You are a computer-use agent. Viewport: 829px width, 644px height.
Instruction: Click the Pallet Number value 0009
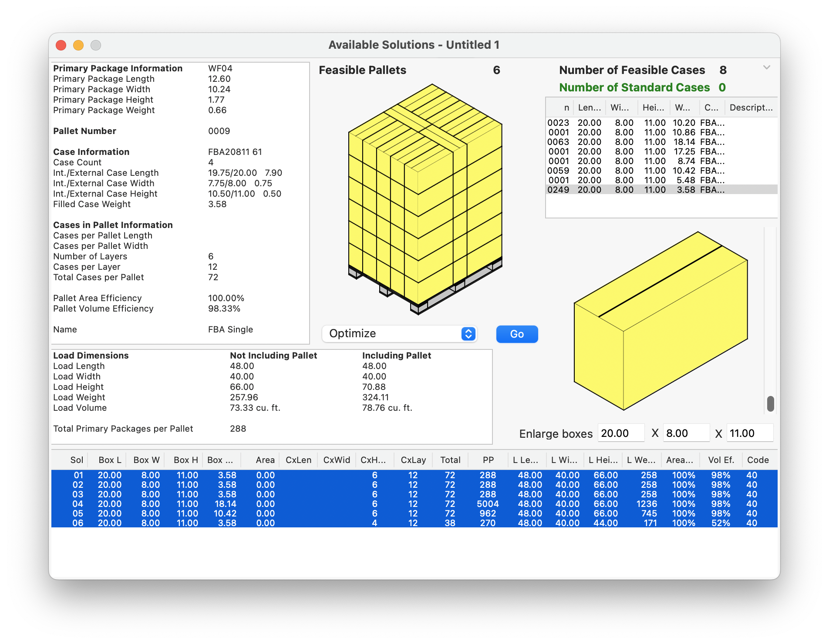(x=219, y=131)
